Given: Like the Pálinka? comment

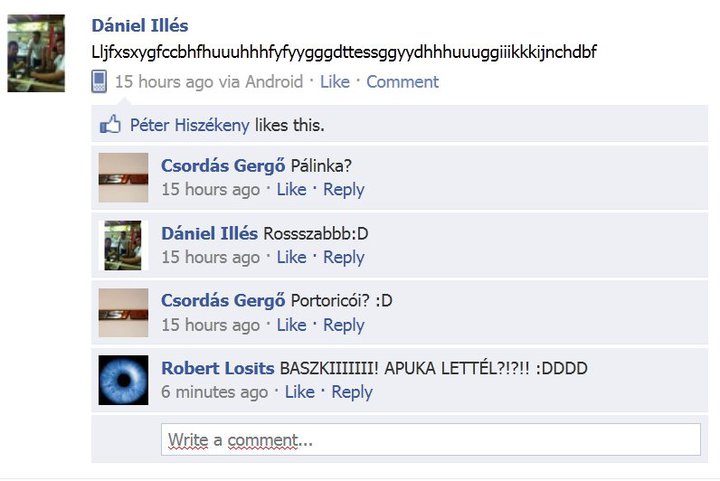Looking at the screenshot, I should (x=291, y=189).
